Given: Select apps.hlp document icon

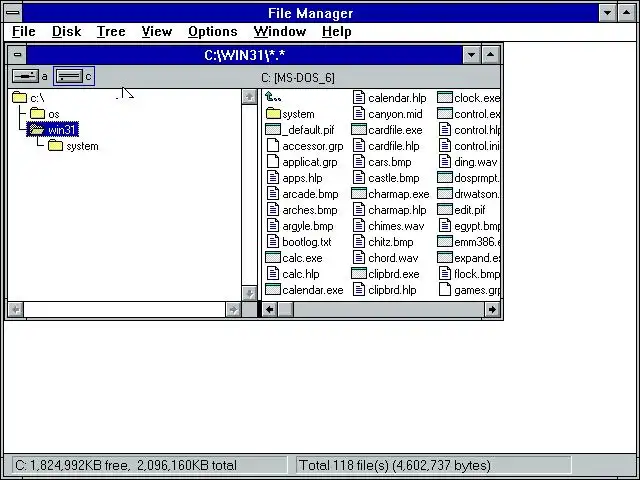Looking at the screenshot, I should [x=273, y=178].
